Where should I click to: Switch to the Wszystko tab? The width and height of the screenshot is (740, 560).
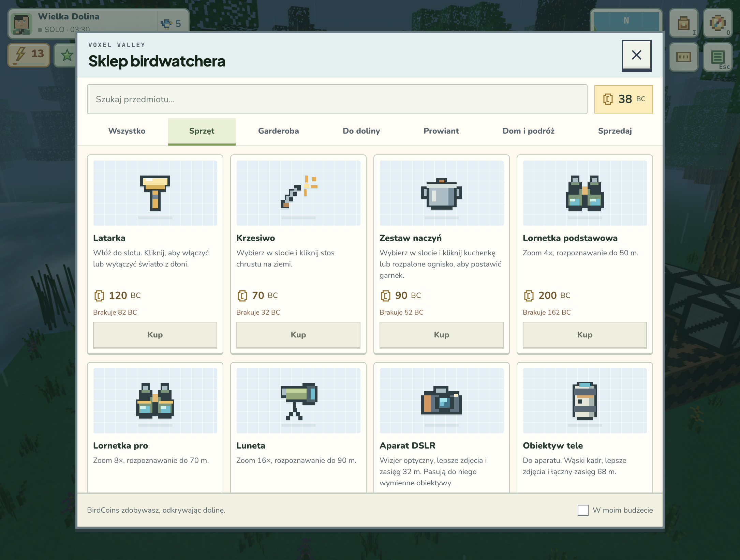127,131
